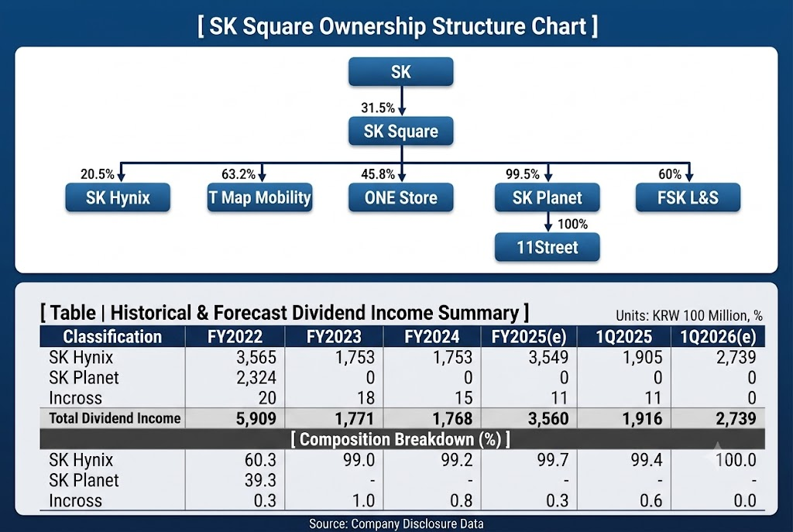Viewport: 793px width, 532px height.
Task: Select the T Map Mobility node
Action: click(x=259, y=197)
